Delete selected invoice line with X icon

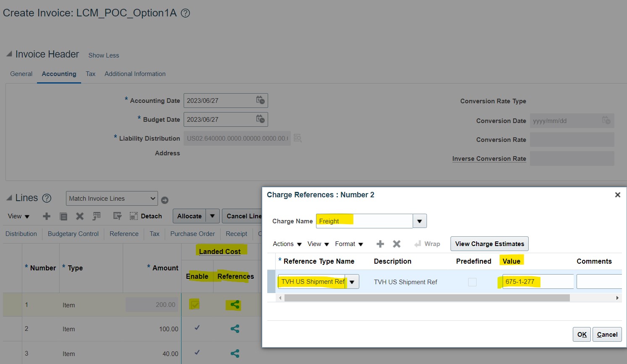(79, 216)
